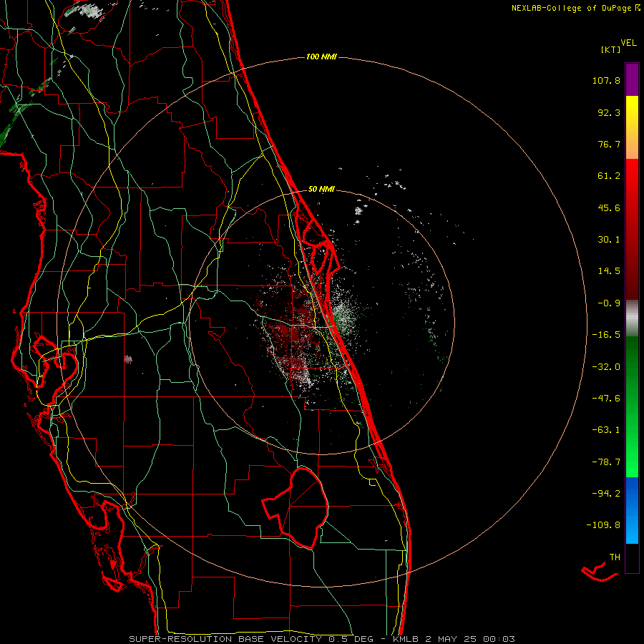
Task: Click the 30.1 velocity scale value
Action: pyautogui.click(x=609, y=240)
